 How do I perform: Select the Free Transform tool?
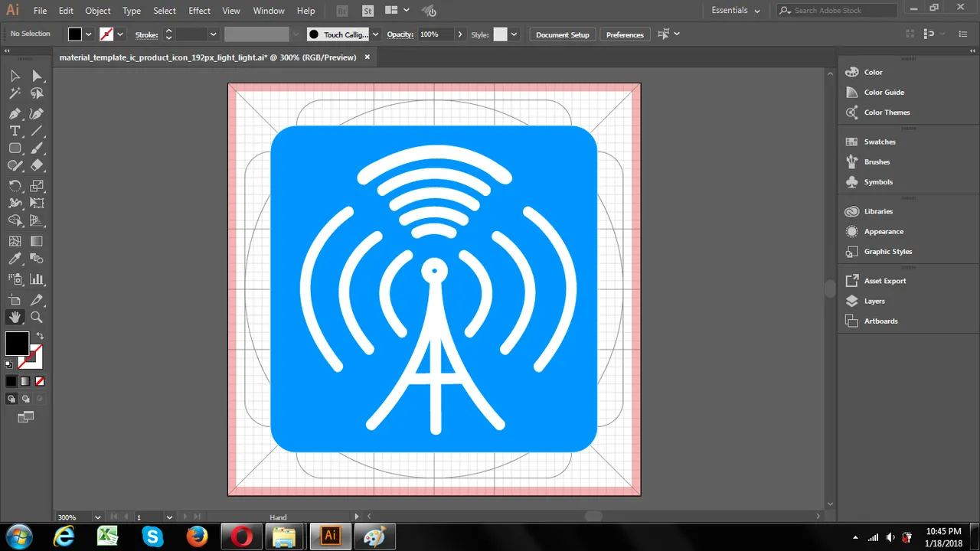pyautogui.click(x=37, y=203)
